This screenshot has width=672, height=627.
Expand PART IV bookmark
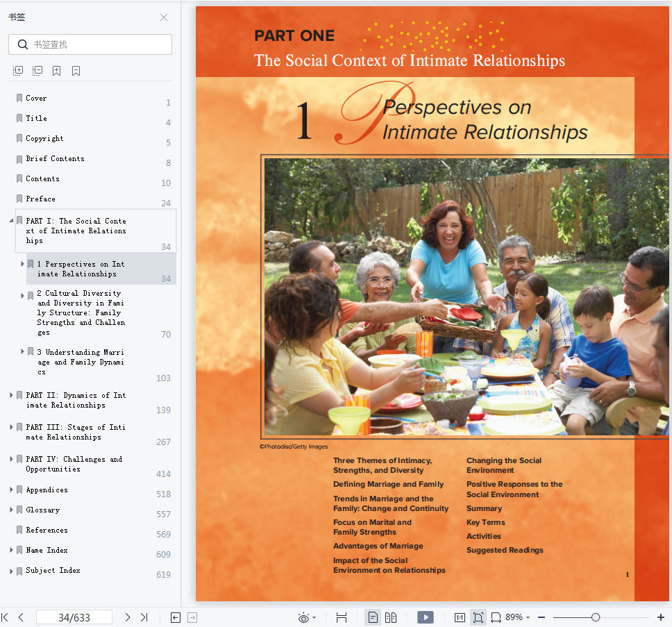click(x=11, y=459)
